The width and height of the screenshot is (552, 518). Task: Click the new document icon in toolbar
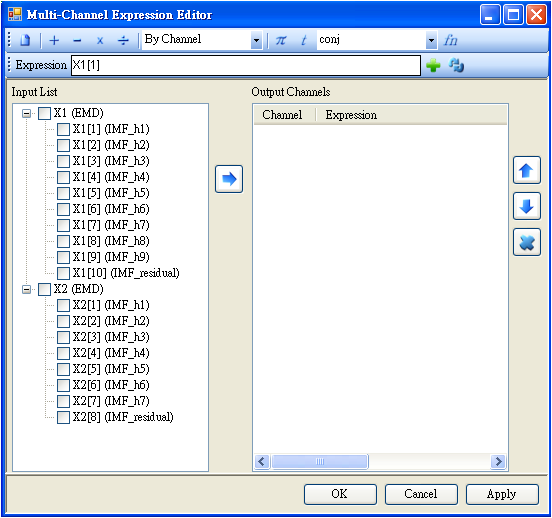click(x=25, y=40)
